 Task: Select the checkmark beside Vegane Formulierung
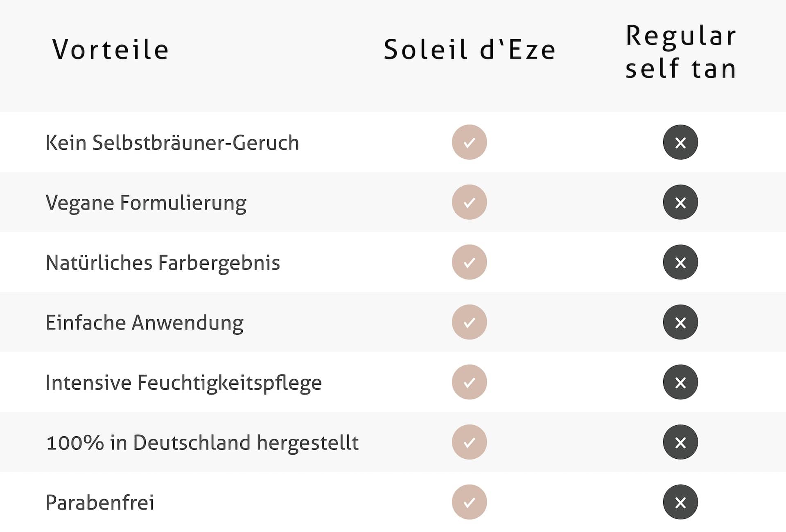point(469,202)
